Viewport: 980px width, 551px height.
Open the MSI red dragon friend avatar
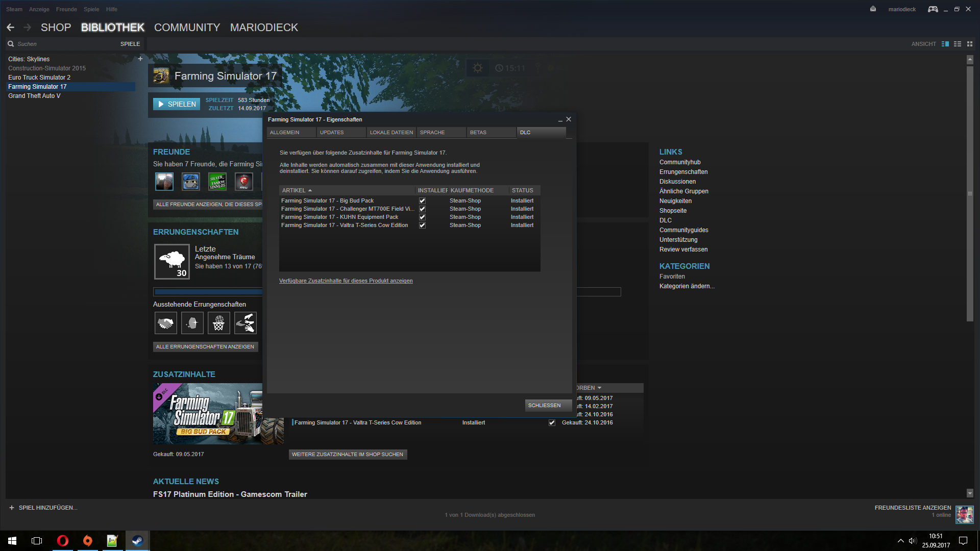click(x=244, y=181)
